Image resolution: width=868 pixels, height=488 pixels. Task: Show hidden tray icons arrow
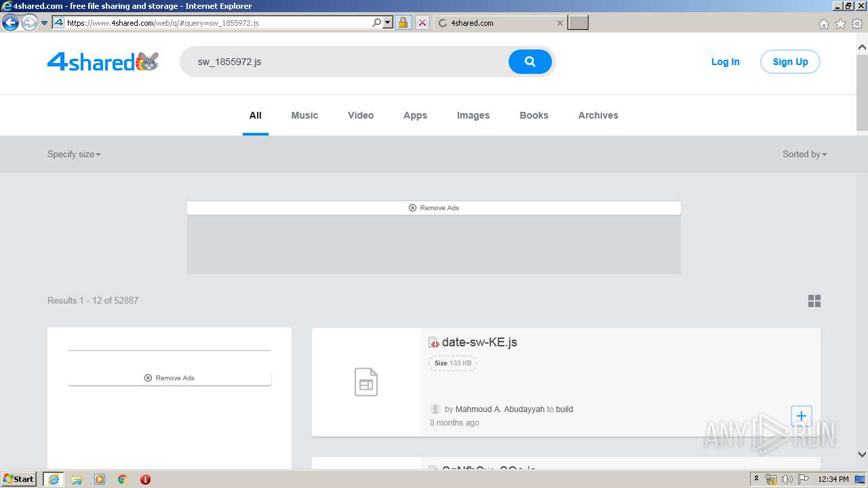pos(756,479)
